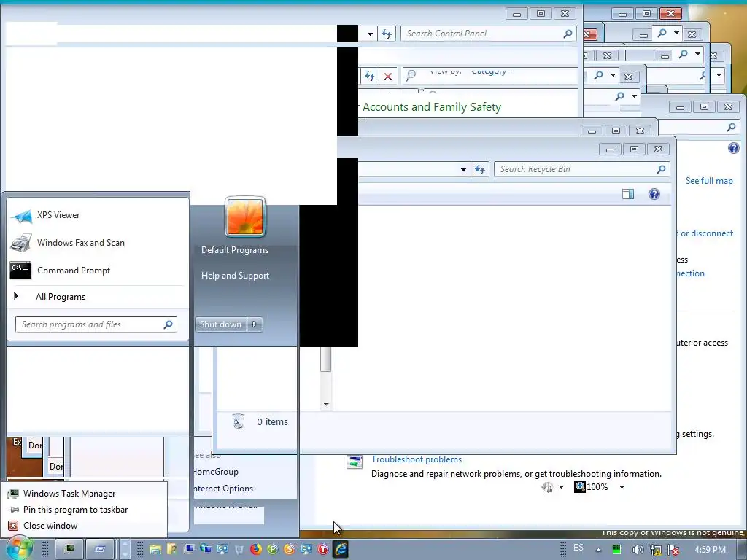Click the Recycle Bin vertical scrollbar thumb
This screenshot has height=560, width=747.
pyautogui.click(x=326, y=359)
